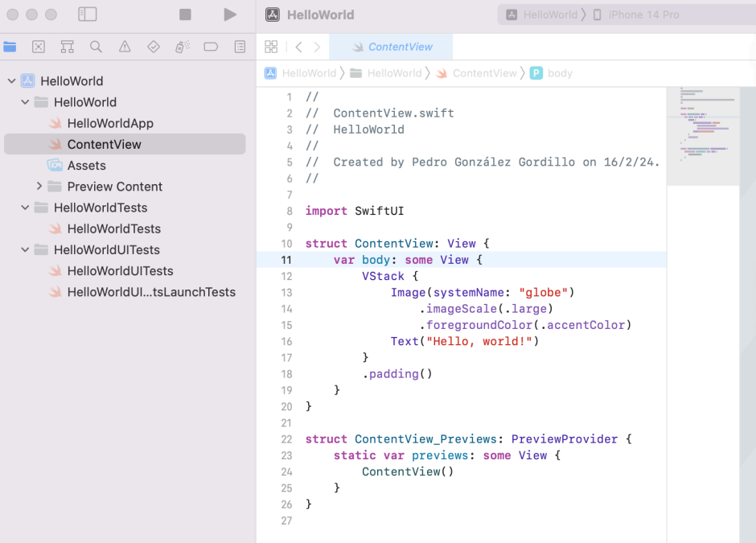Open related items grid menu icon

[x=271, y=47]
